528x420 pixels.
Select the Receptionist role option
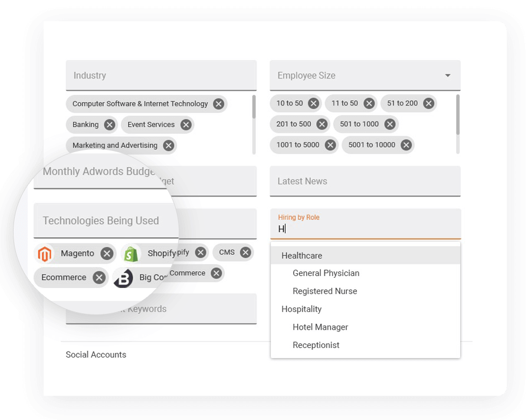click(316, 345)
